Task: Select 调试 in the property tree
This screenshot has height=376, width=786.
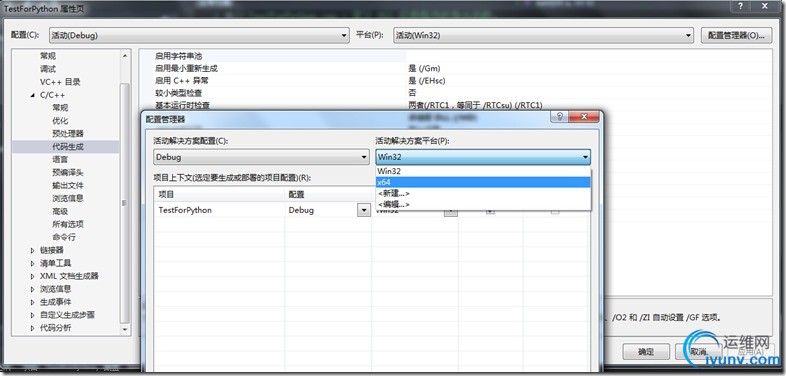Action: pos(48,69)
